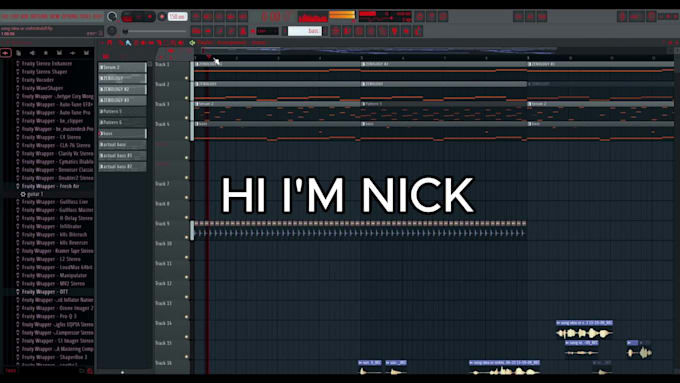Click the Track 14 header label
The height and width of the screenshot is (383, 680).
[x=163, y=323]
